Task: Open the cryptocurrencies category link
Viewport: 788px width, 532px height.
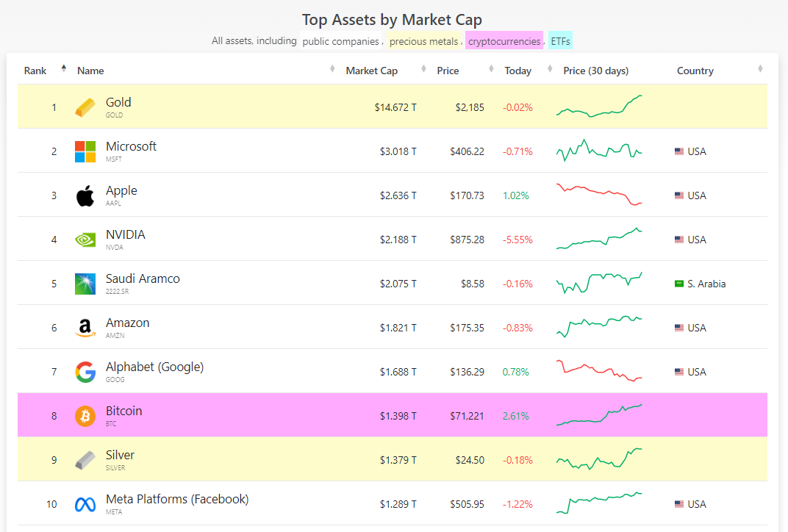Action: pyautogui.click(x=504, y=41)
